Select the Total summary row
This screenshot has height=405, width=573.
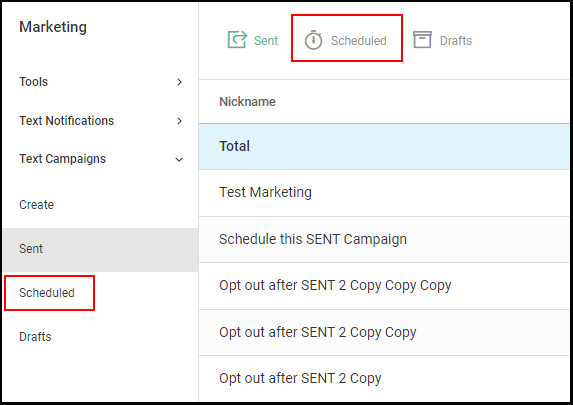pos(384,146)
